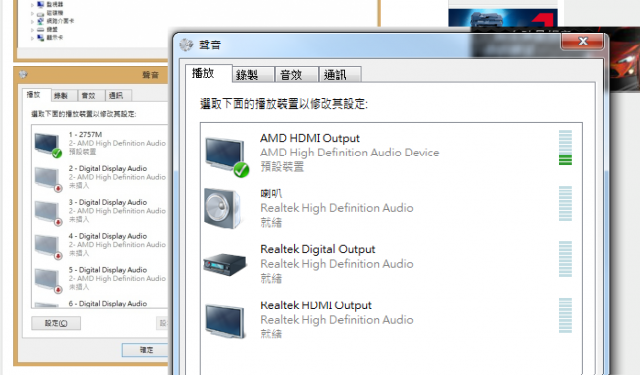Click the 設定(C) button in back window

point(56,323)
